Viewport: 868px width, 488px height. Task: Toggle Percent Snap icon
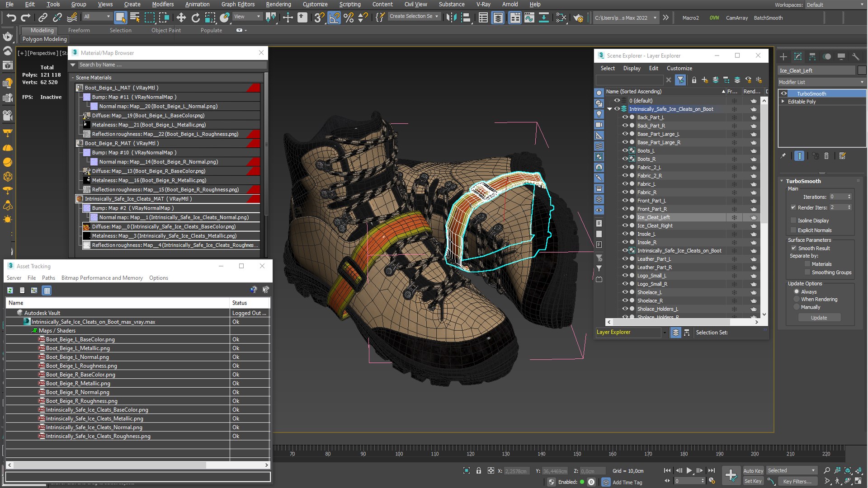pyautogui.click(x=349, y=18)
